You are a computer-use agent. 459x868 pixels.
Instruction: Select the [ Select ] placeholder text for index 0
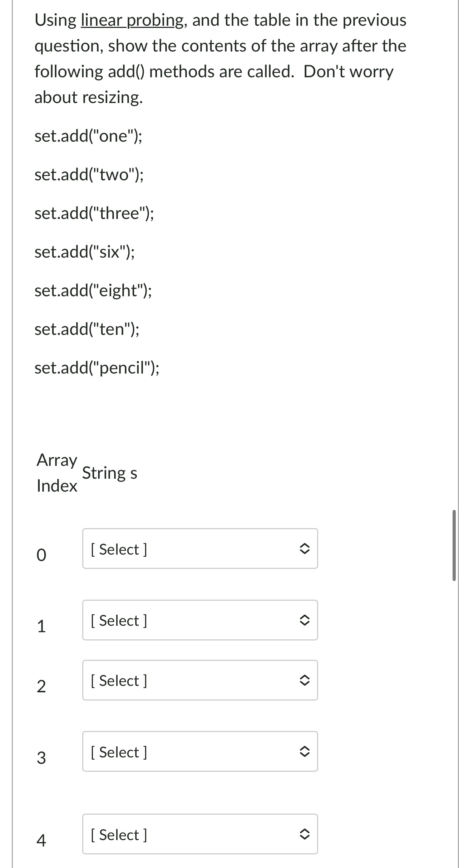(119, 549)
